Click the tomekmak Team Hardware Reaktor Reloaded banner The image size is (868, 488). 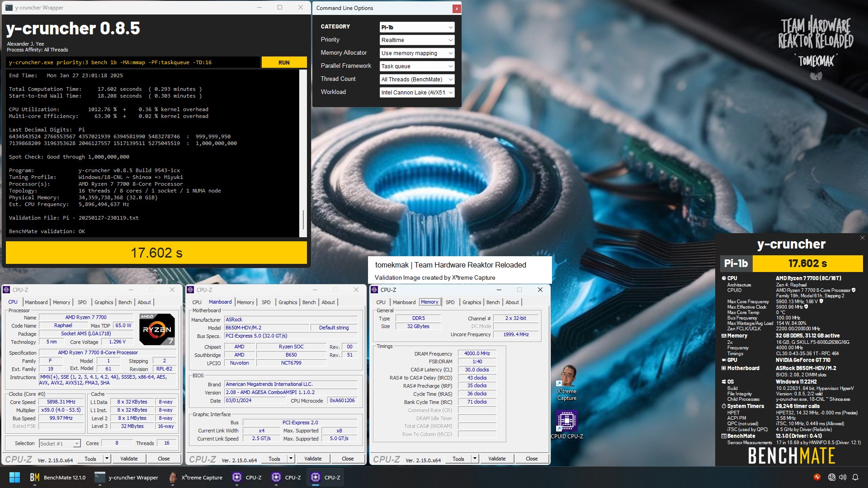pos(460,270)
